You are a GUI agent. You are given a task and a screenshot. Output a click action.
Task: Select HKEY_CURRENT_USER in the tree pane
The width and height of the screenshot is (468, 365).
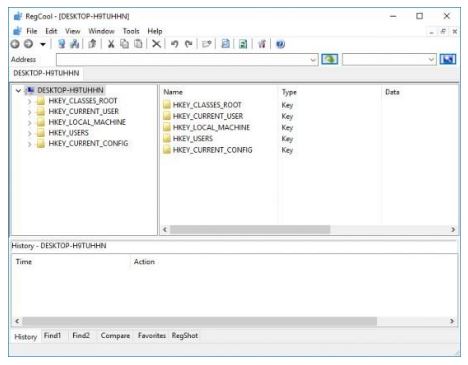click(x=84, y=111)
